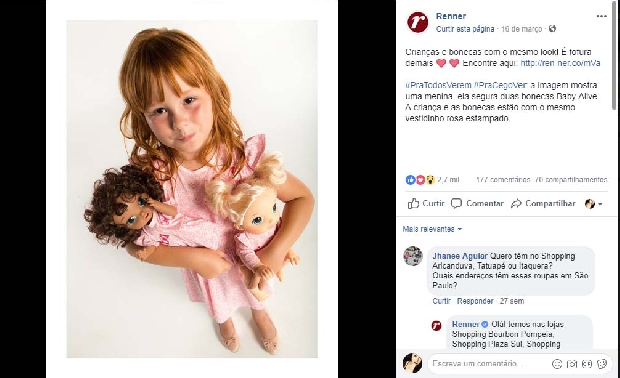View the post reactions emoji summary

[x=420, y=180]
